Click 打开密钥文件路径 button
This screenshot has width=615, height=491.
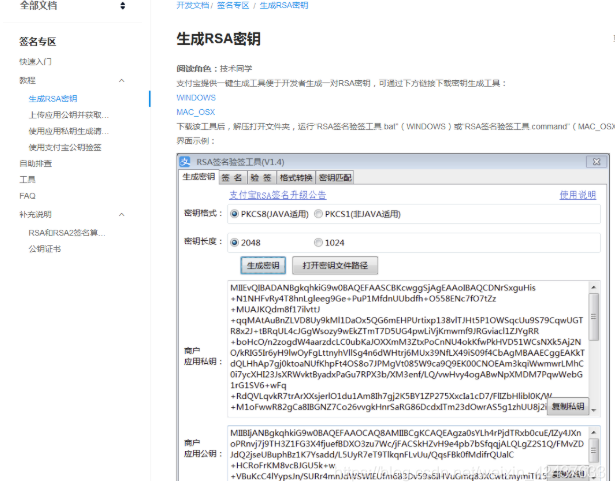[x=335, y=266]
